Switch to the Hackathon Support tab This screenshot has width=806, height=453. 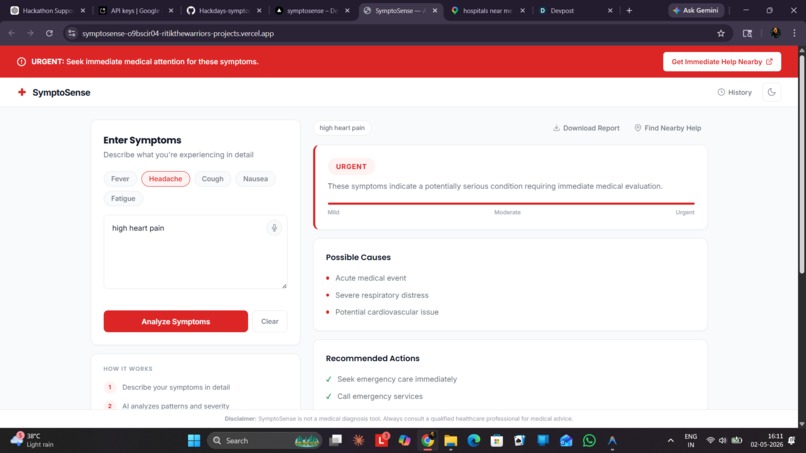coord(47,10)
